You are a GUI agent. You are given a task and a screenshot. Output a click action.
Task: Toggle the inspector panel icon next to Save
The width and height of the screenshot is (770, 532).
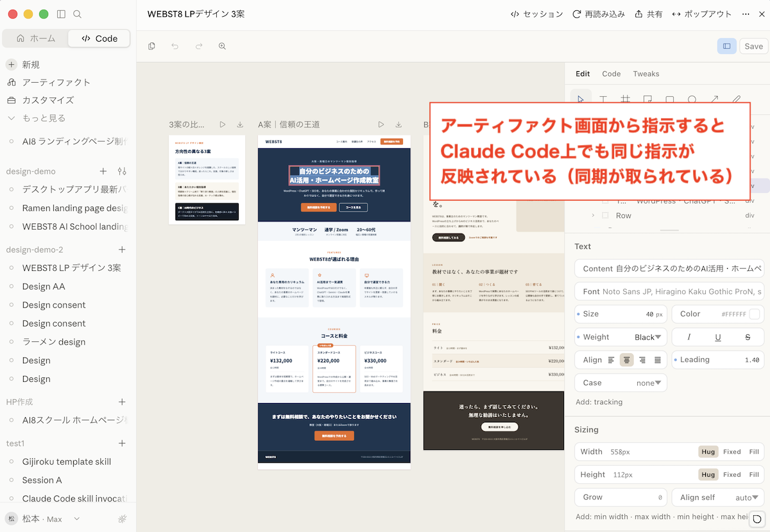[x=726, y=46]
